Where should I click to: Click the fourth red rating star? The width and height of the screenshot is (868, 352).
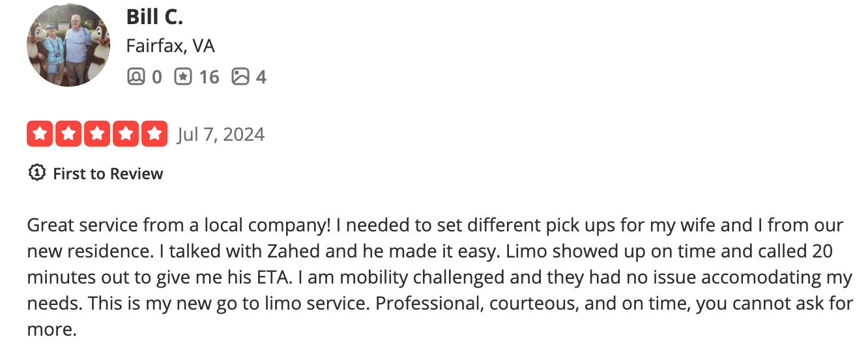tap(126, 134)
